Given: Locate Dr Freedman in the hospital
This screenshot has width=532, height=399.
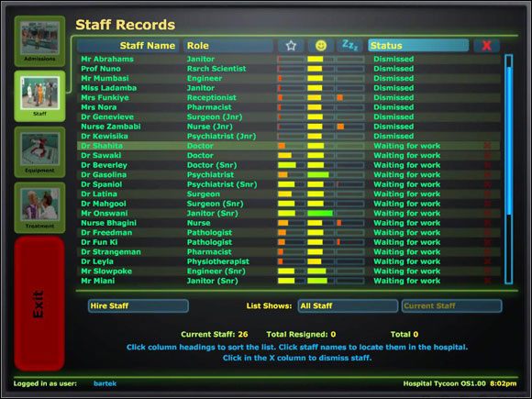Looking at the screenshot, I should click(106, 233).
